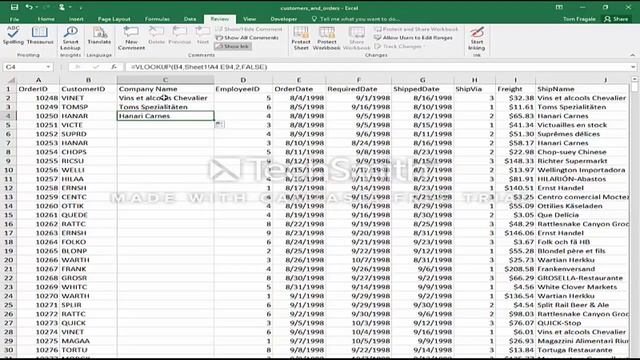Click the Company Name header cell

165,89
